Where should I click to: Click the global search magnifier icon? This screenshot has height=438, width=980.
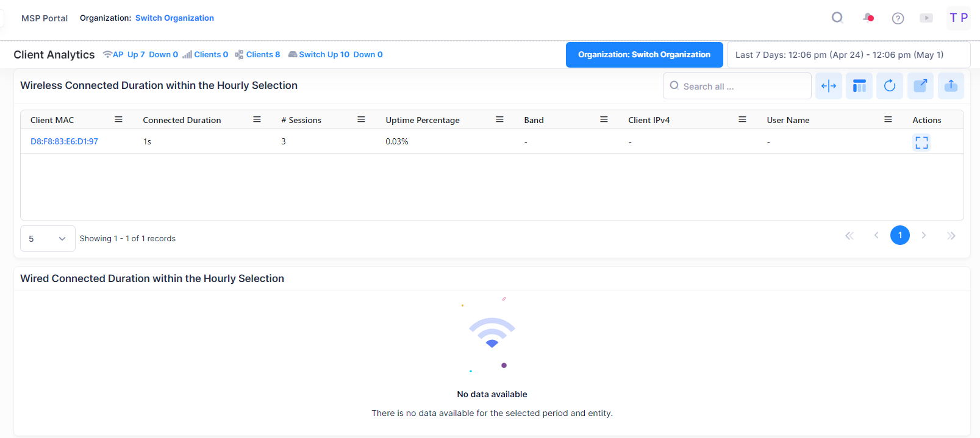coord(837,18)
